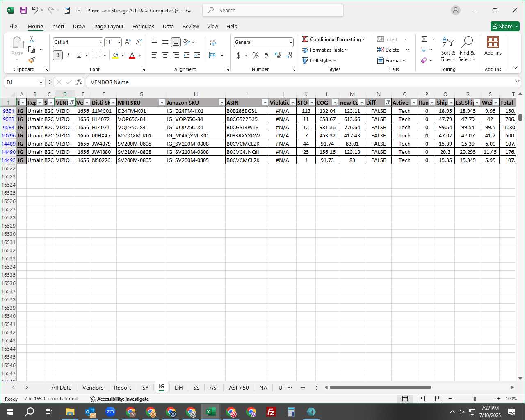Adjust the zoom slider handle

coord(475,399)
